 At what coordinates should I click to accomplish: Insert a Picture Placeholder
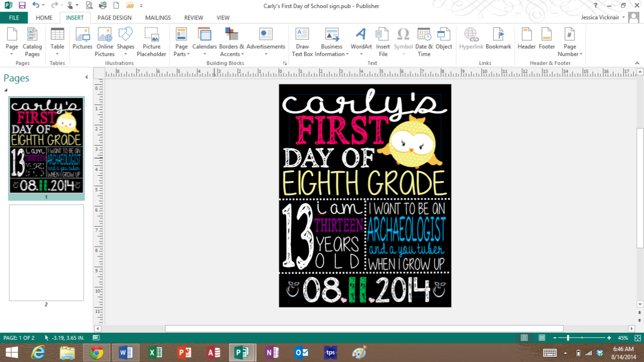pyautogui.click(x=151, y=40)
